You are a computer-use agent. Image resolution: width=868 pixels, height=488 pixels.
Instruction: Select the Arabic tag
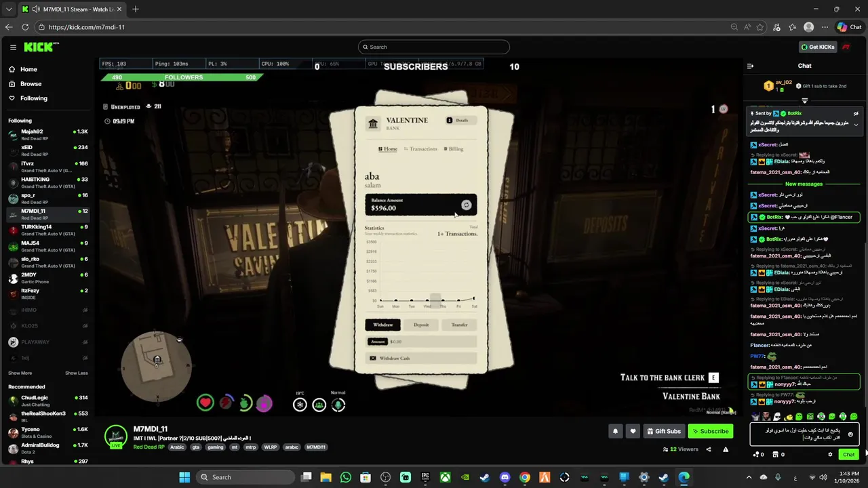[177, 447]
